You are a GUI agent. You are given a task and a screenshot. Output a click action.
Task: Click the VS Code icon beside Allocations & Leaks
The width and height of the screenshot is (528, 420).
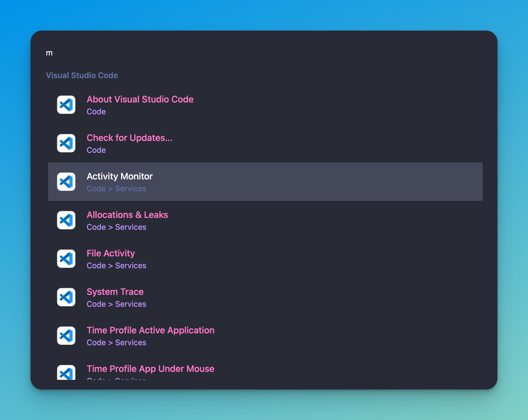coord(66,220)
